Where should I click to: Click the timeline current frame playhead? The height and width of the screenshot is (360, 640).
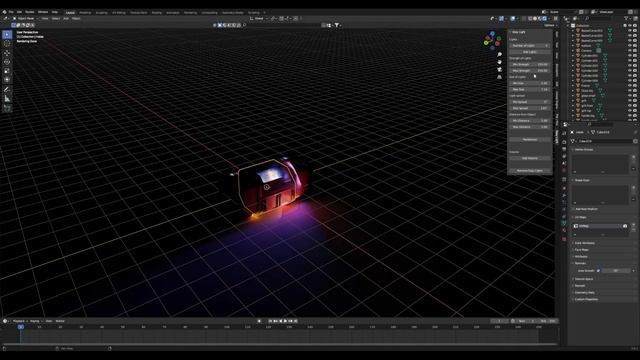(21, 327)
